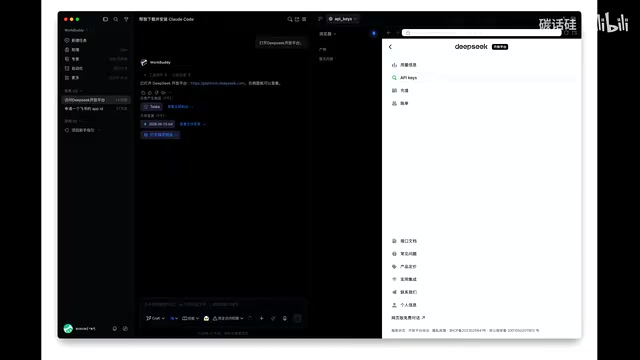Click the browser back arrow
Viewport: 640px width, 360px height.
point(389,33)
